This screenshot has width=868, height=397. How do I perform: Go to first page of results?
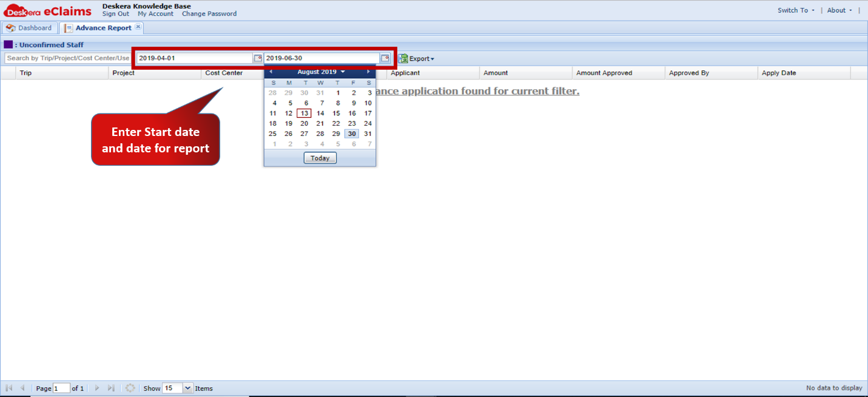[x=9, y=388]
